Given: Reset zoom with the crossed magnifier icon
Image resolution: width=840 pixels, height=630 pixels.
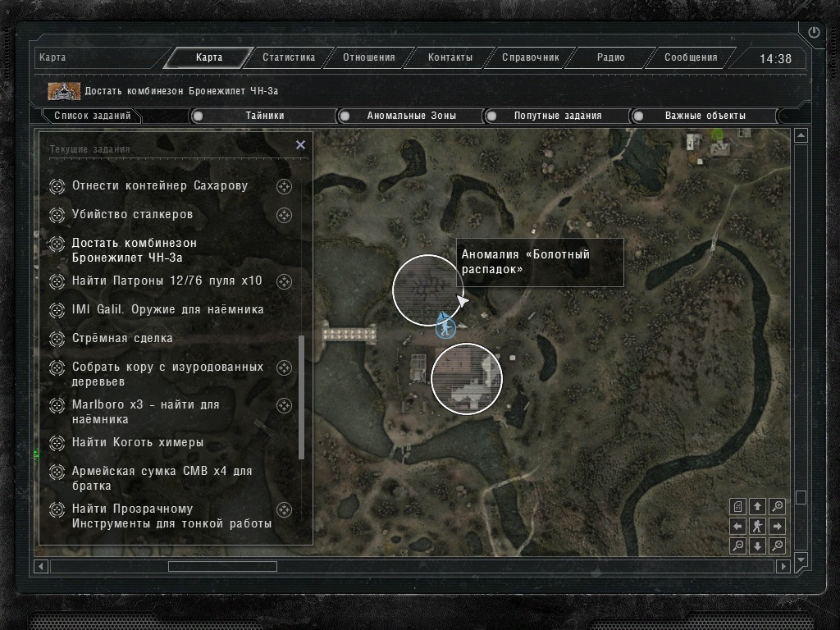Looking at the screenshot, I should tap(778, 546).
